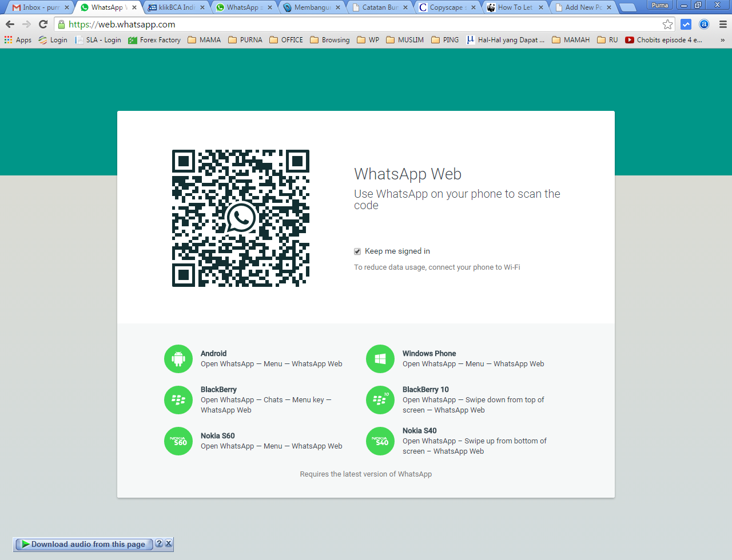This screenshot has width=732, height=560.
Task: Close the Download audio bar with X
Action: 168,543
